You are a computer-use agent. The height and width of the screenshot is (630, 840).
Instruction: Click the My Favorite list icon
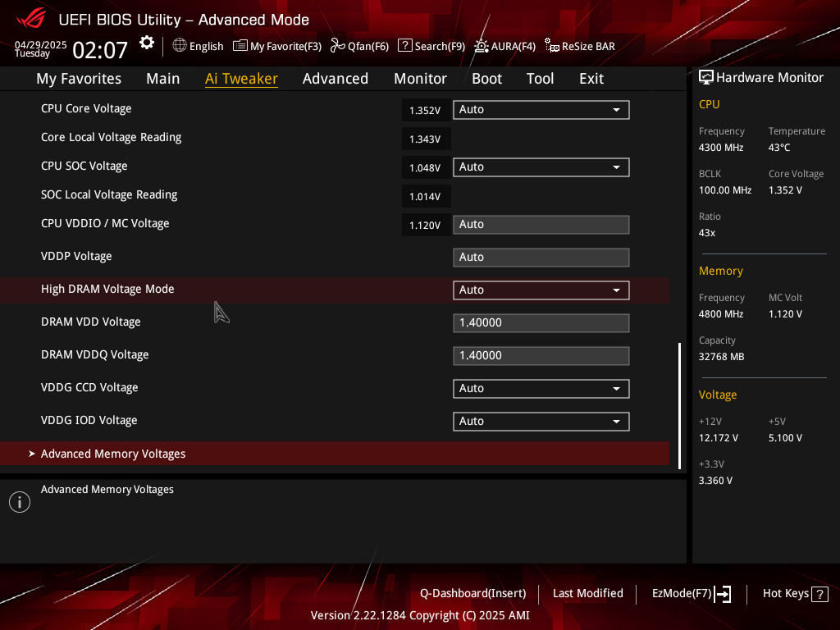click(240, 46)
